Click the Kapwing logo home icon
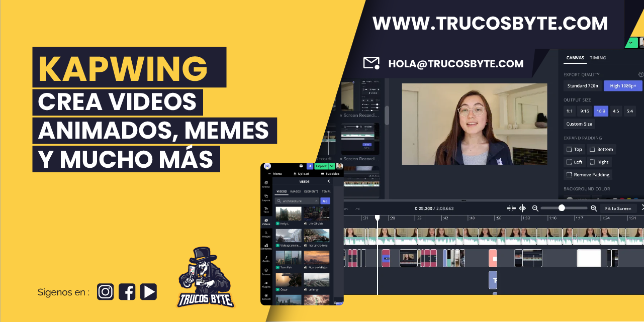644x322 pixels. click(x=267, y=166)
